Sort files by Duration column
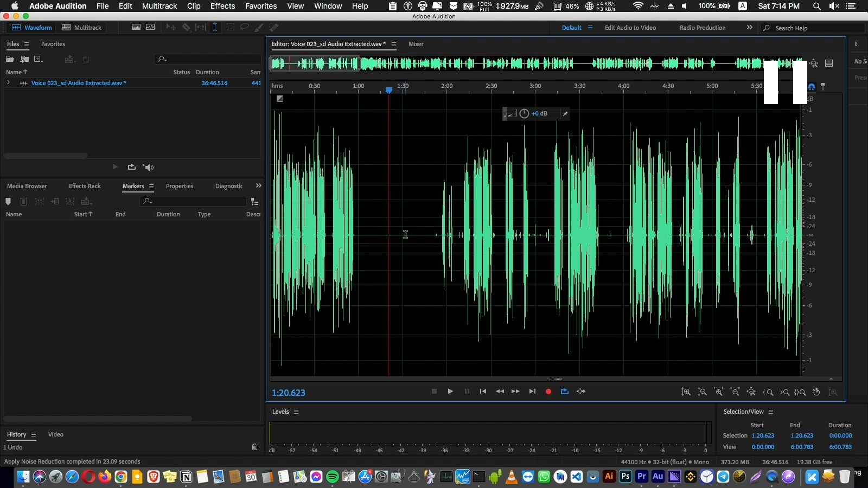This screenshot has width=868, height=488. tap(207, 72)
